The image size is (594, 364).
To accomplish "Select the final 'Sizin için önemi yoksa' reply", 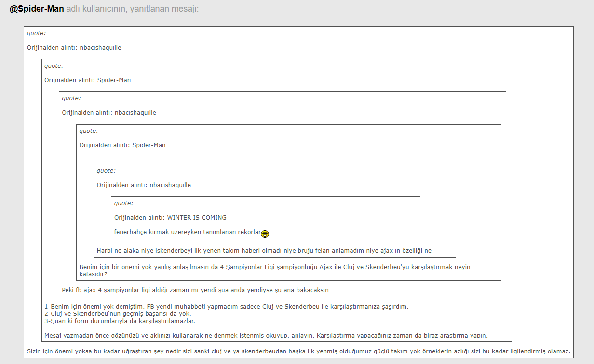I will [298, 351].
